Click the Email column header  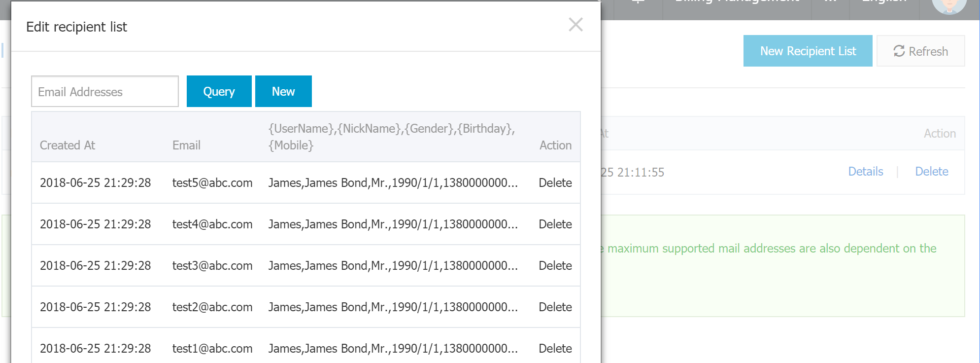[x=186, y=145]
